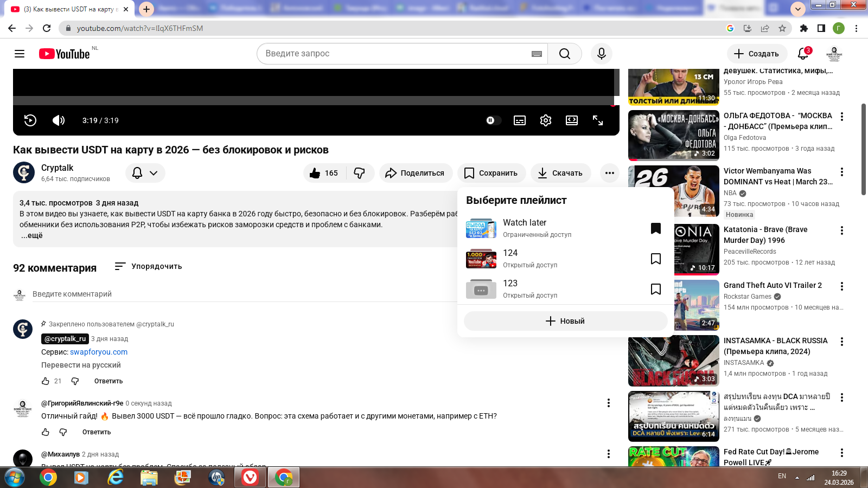Open the YouTube guide hamburger menu
This screenshot has width=868, height=488.
(20, 54)
